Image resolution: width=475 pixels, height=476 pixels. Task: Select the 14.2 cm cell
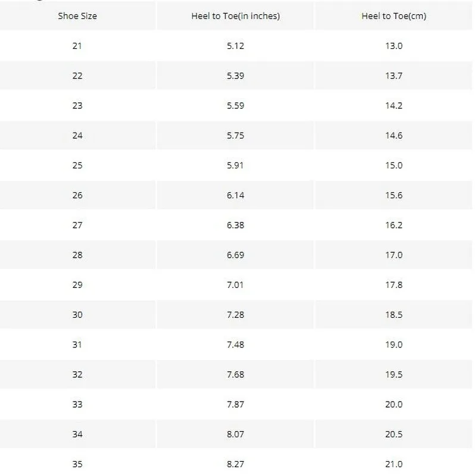pyautogui.click(x=393, y=105)
